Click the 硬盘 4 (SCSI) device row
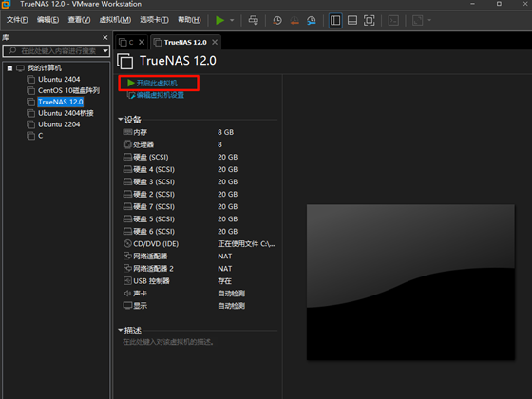Viewport: 532px width, 399px height. (199, 169)
